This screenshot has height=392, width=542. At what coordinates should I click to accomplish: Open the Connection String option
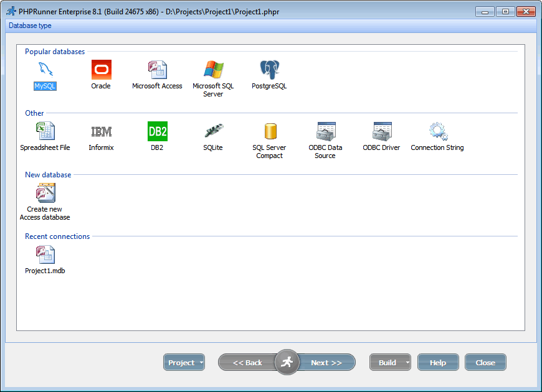[x=437, y=131]
